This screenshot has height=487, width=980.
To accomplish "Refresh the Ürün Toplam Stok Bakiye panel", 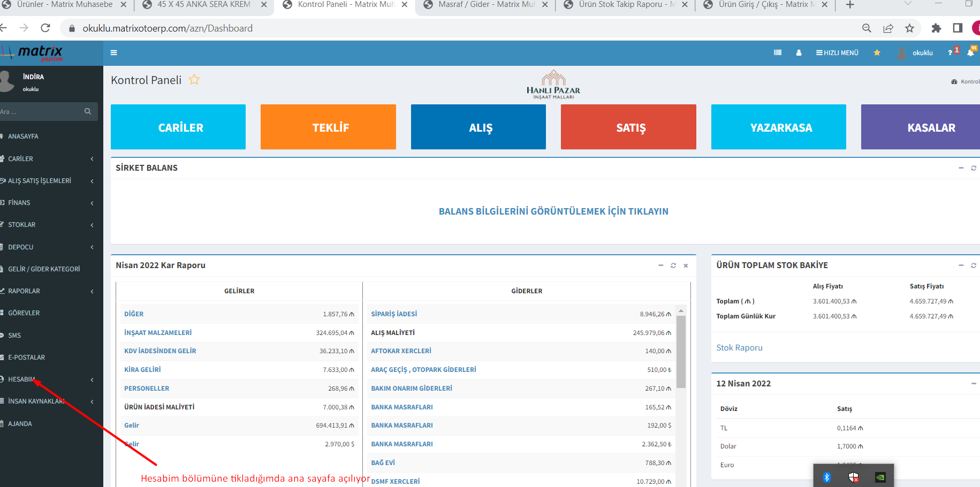I will pos(973,265).
